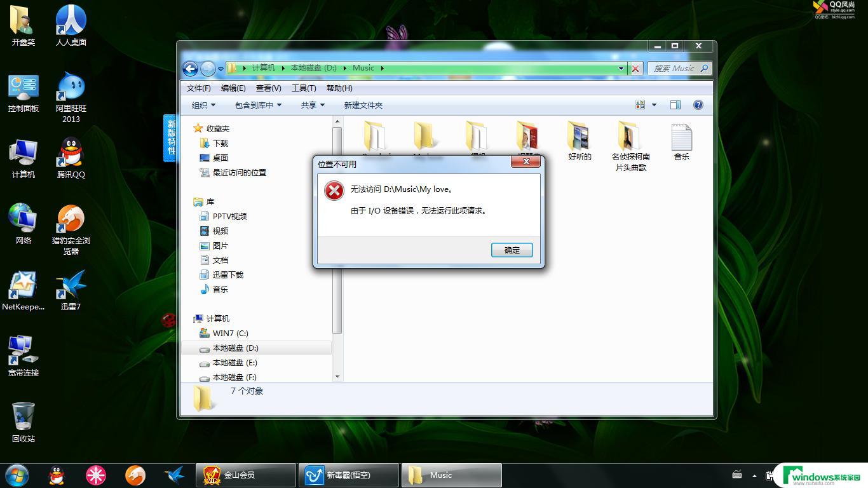This screenshot has height=488, width=868.
Task: Open the 宽带连接 desktop shortcut
Action: pyautogui.click(x=24, y=356)
